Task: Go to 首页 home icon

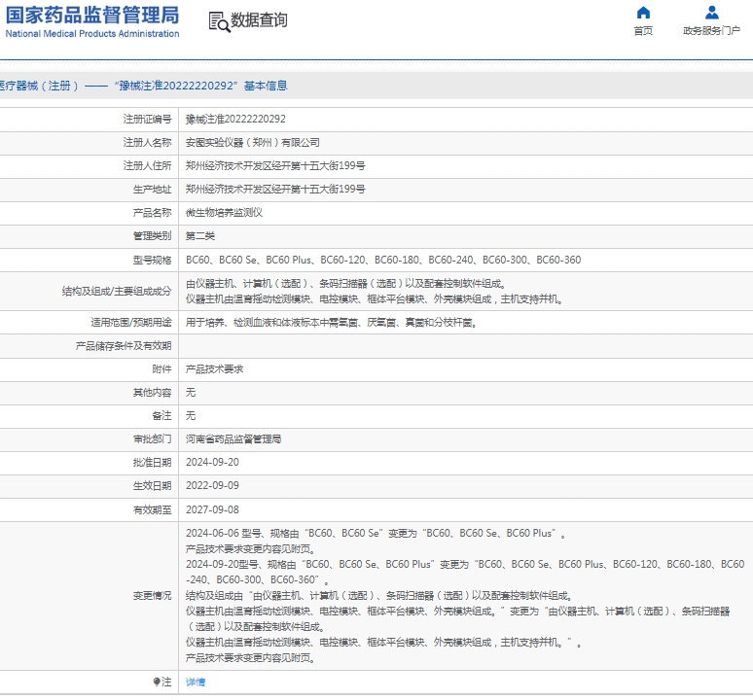Action: click(x=643, y=13)
